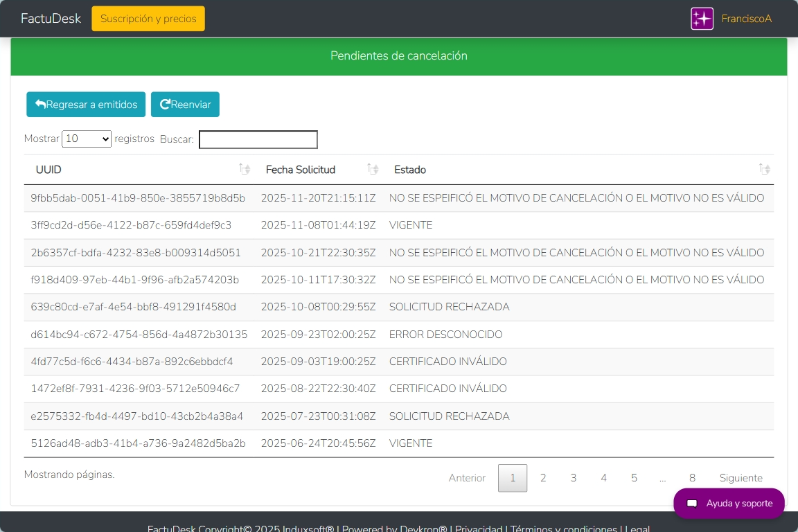
Task: Open the FranciscoA user menu
Action: point(746,19)
